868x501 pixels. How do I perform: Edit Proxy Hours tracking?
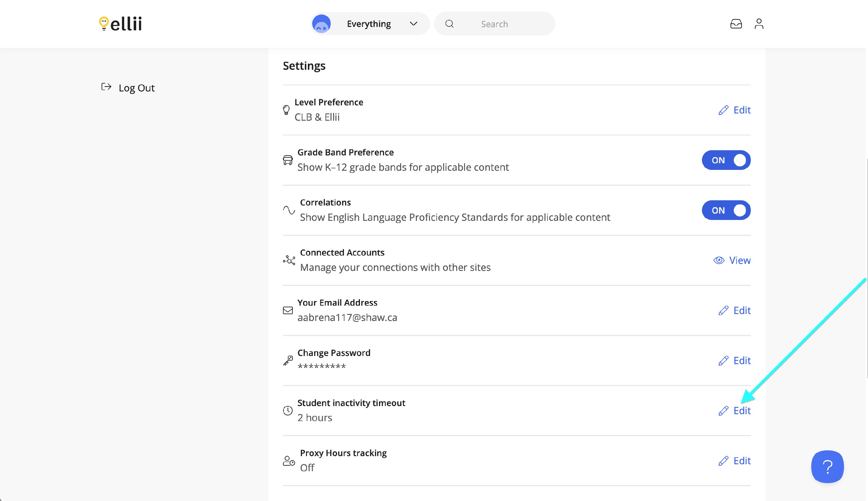(x=742, y=461)
